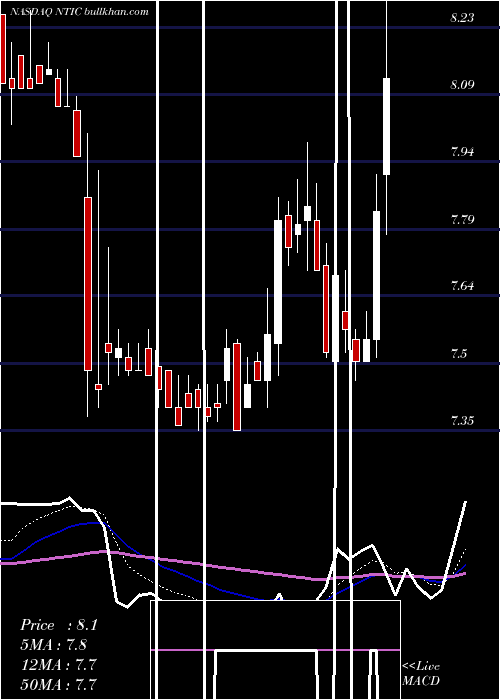Viewport: 500px width, 700px height.
Task: Click the 7.79 price axis label
Action: [x=462, y=219]
